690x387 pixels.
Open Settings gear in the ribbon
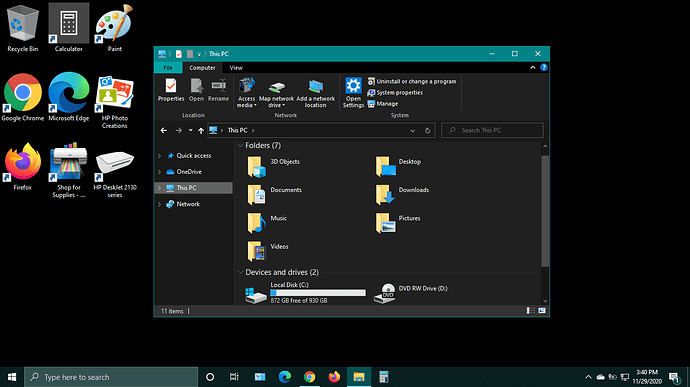coord(353,92)
